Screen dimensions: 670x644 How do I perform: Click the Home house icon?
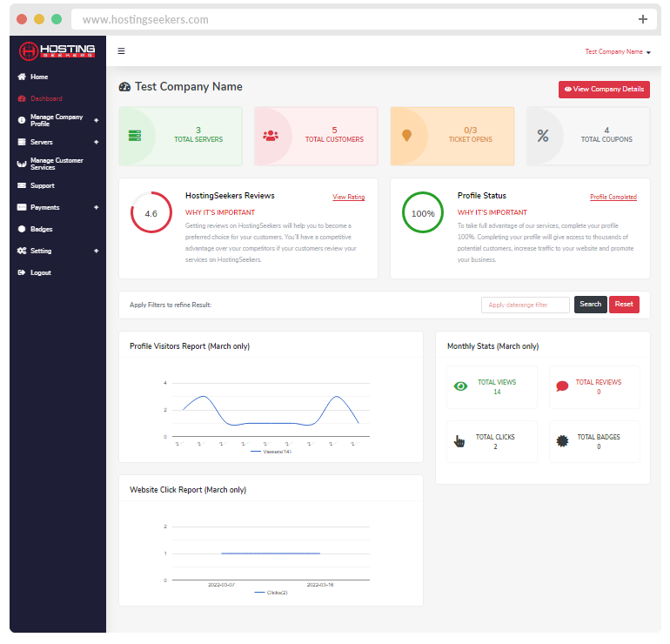pyautogui.click(x=22, y=77)
